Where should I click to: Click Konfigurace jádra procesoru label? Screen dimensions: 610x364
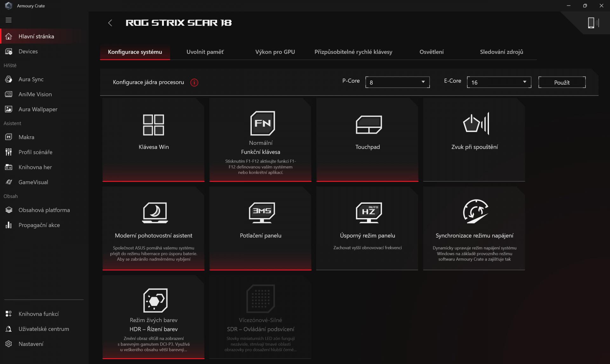tap(148, 82)
